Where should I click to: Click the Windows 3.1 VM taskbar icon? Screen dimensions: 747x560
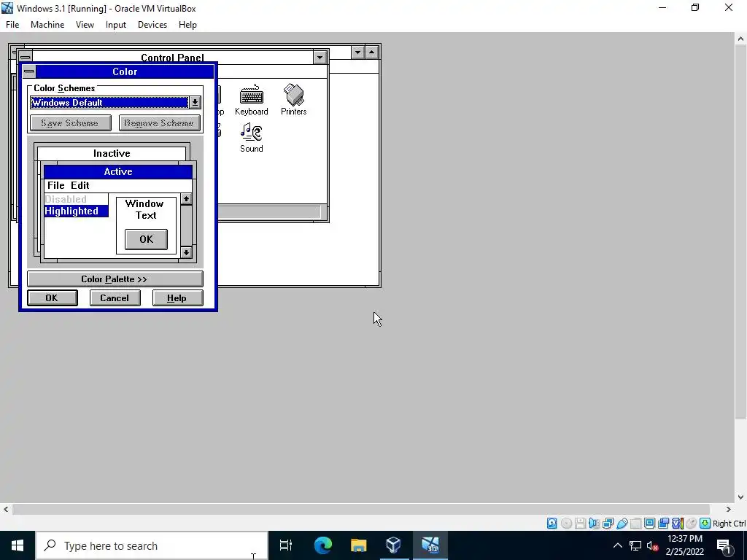coord(430,545)
